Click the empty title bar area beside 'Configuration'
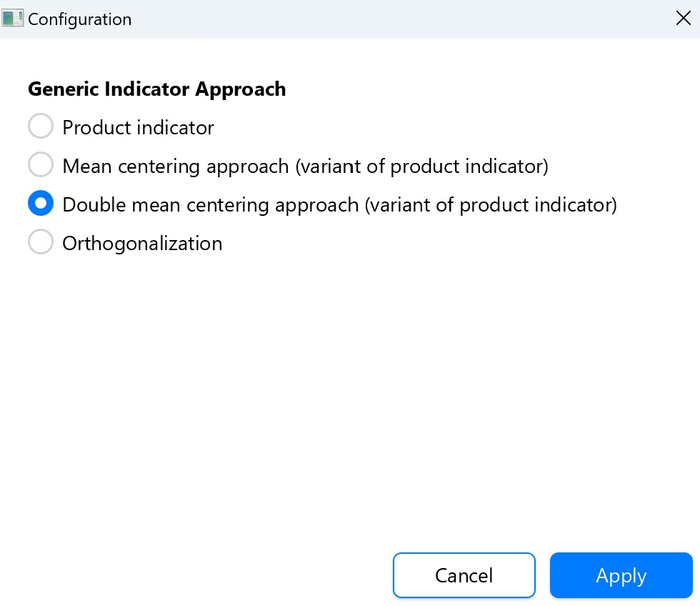Image resolution: width=700 pixels, height=606 pixels. [x=400, y=19]
